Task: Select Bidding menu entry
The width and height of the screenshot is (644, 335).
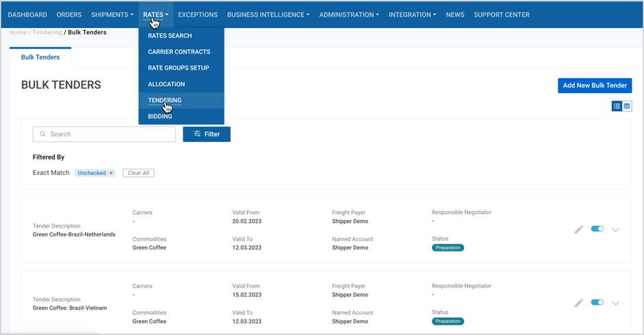Action: (181, 116)
